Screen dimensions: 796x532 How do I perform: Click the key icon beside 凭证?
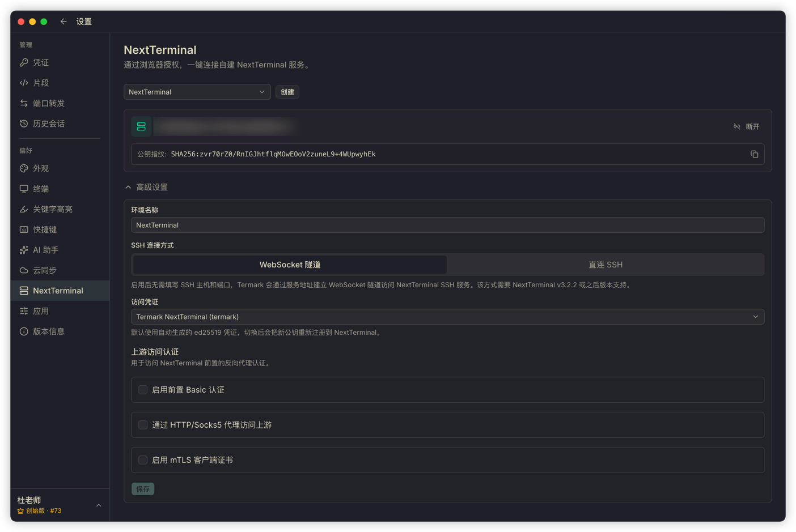(24, 62)
